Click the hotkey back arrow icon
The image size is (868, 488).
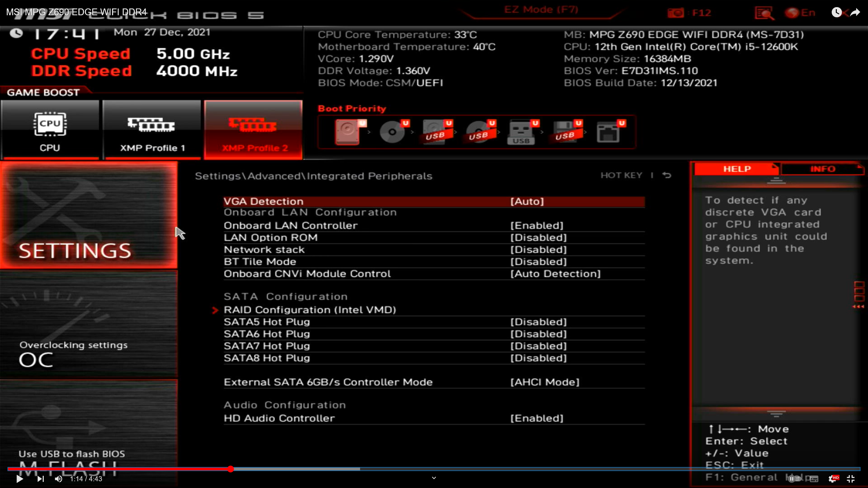(x=667, y=175)
